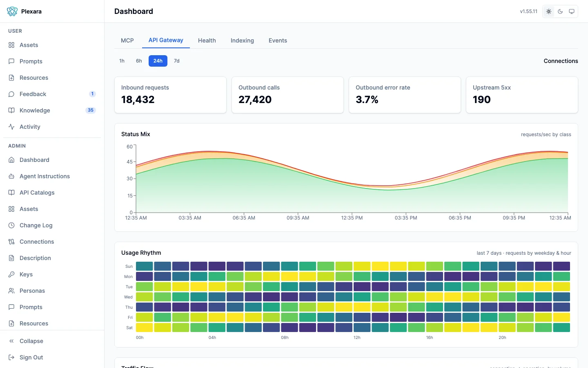Click Sign Out label
Viewport: 588px width, 368px height.
31,357
